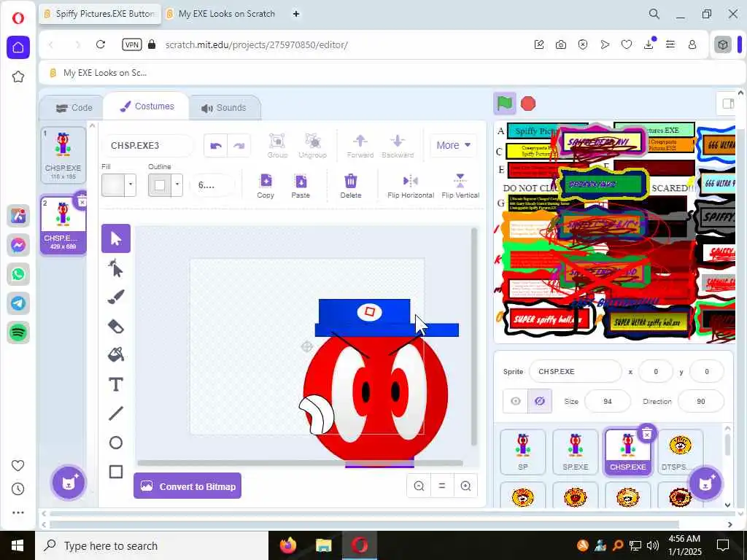This screenshot has height=560, width=747.
Task: Toggle the Opera VPN badge
Action: 131,44
